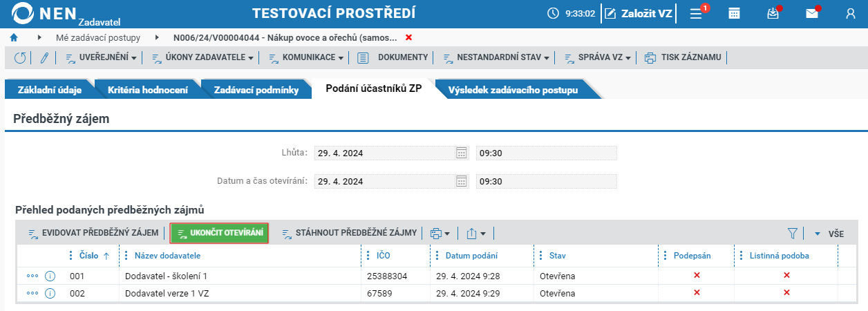This screenshot has height=311, width=868.
Task: Click the filter funnel icon
Action: (x=793, y=234)
